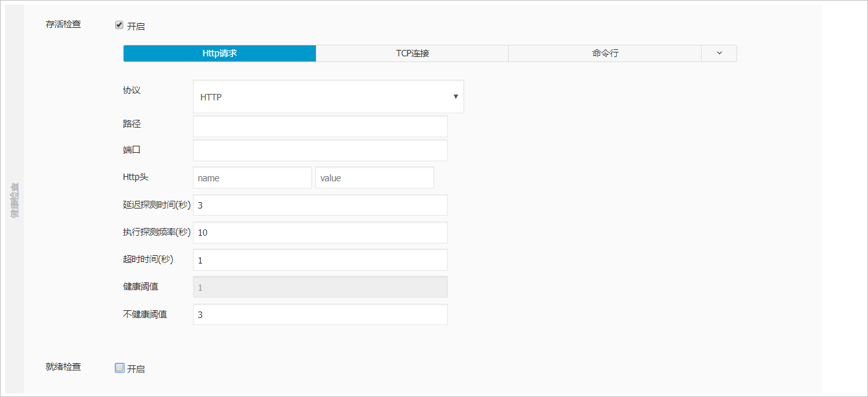Click the 端口 input field

[320, 150]
